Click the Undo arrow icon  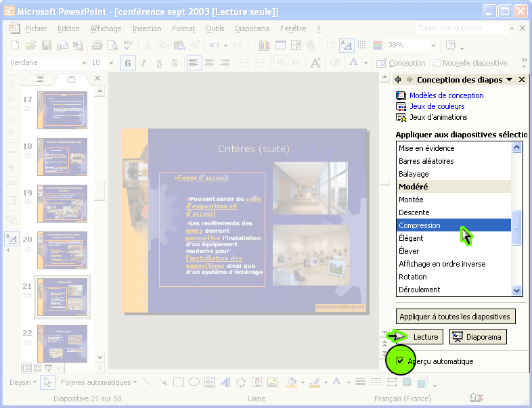tap(215, 45)
